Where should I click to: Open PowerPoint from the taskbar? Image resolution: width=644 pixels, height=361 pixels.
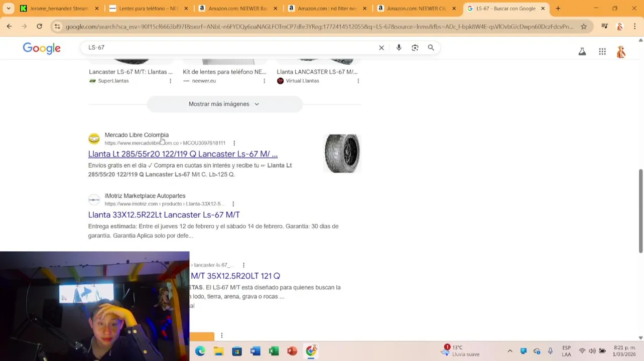click(x=292, y=351)
